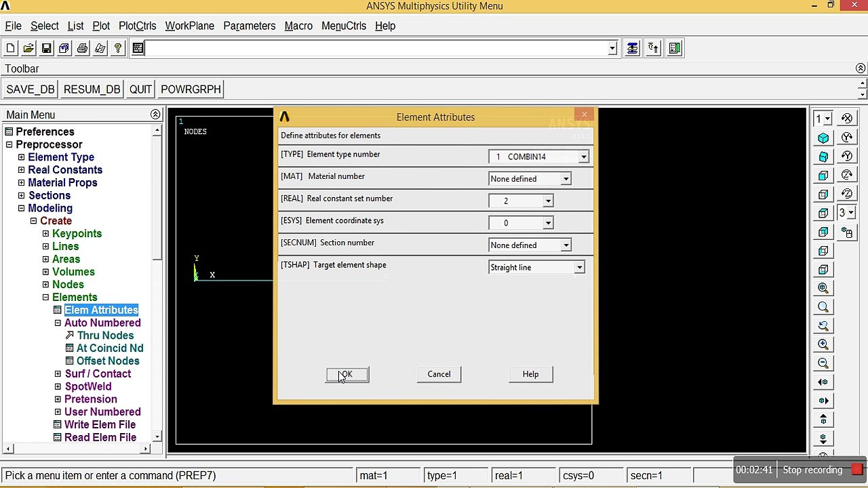This screenshot has width=868, height=488.
Task: Click Help in Element Attributes dialog
Action: [530, 374]
